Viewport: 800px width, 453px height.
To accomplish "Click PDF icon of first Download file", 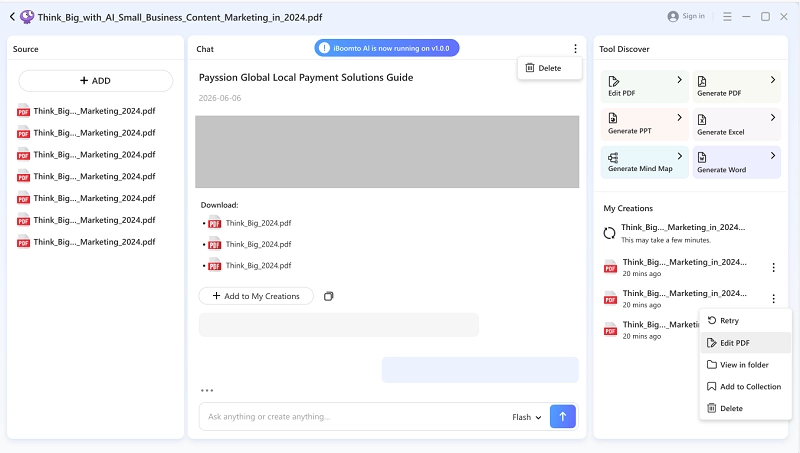I will 215,223.
